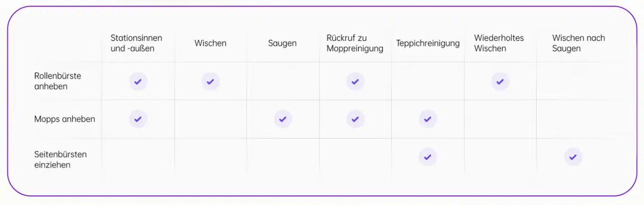644x205 pixels.
Task: Click the Teppichreinigung column header
Action: (x=428, y=43)
